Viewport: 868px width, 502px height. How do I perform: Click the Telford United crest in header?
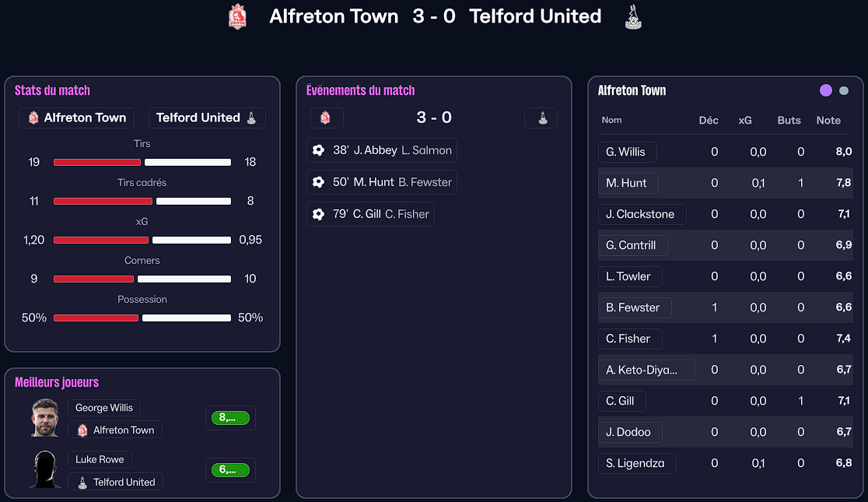[x=633, y=17]
